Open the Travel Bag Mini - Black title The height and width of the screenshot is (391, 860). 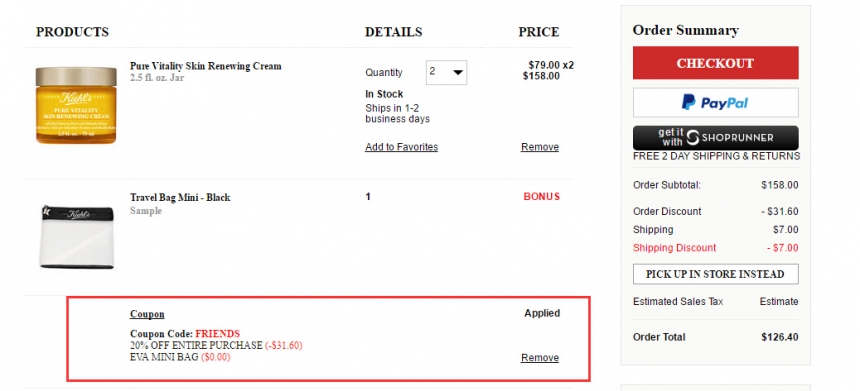[180, 197]
